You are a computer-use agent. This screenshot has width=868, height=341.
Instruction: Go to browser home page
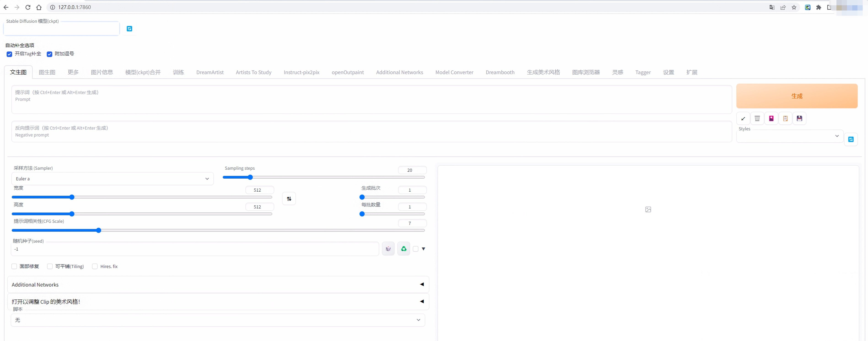coord(39,7)
